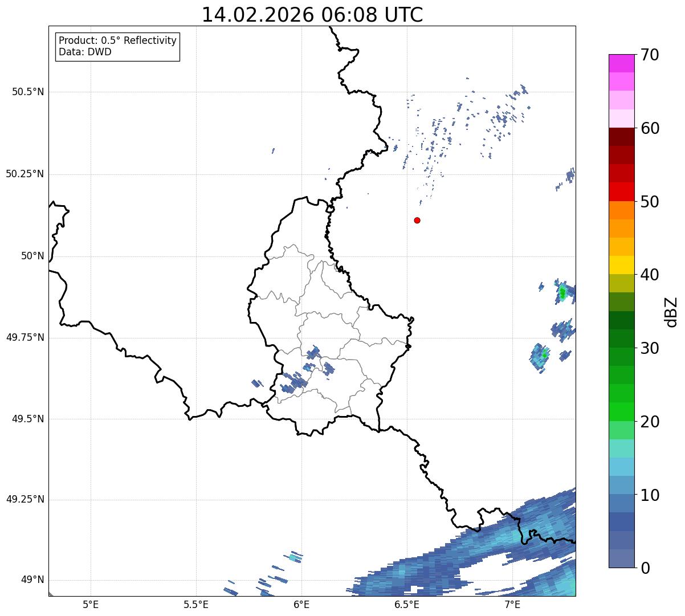Viewport: 685px width, 616px height.
Task: Pick the bright red colorbar swatch above 50
Action: pos(621,192)
